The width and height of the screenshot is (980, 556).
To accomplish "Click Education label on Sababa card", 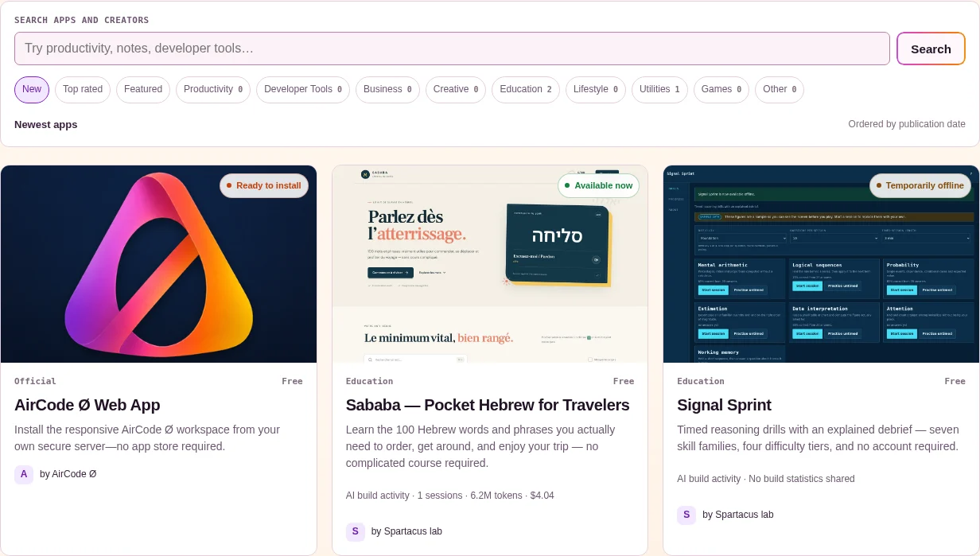I will pyautogui.click(x=370, y=381).
